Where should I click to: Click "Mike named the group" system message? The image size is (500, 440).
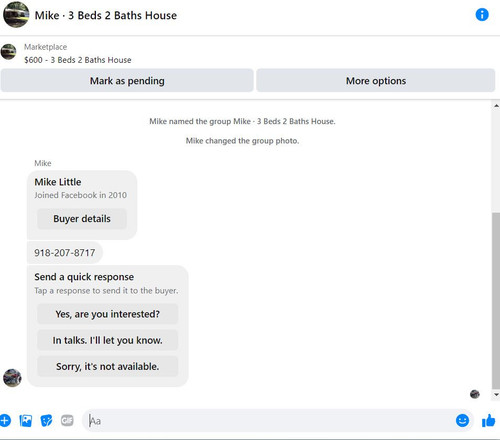pos(242,121)
